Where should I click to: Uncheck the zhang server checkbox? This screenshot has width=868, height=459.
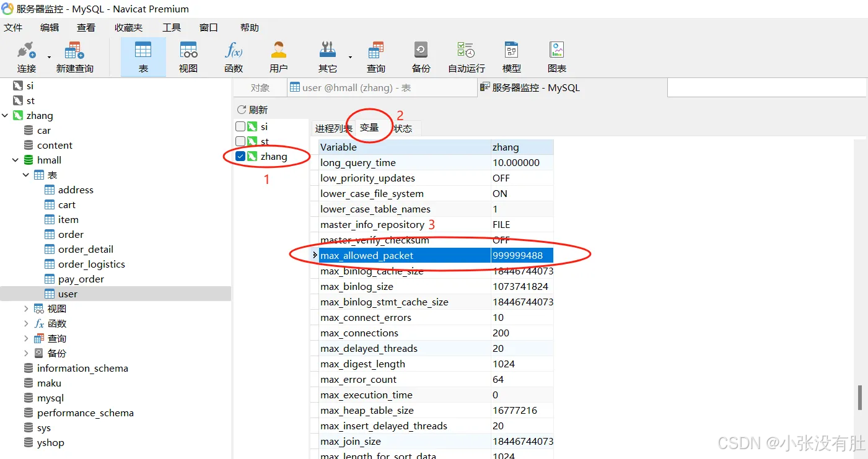pos(240,156)
